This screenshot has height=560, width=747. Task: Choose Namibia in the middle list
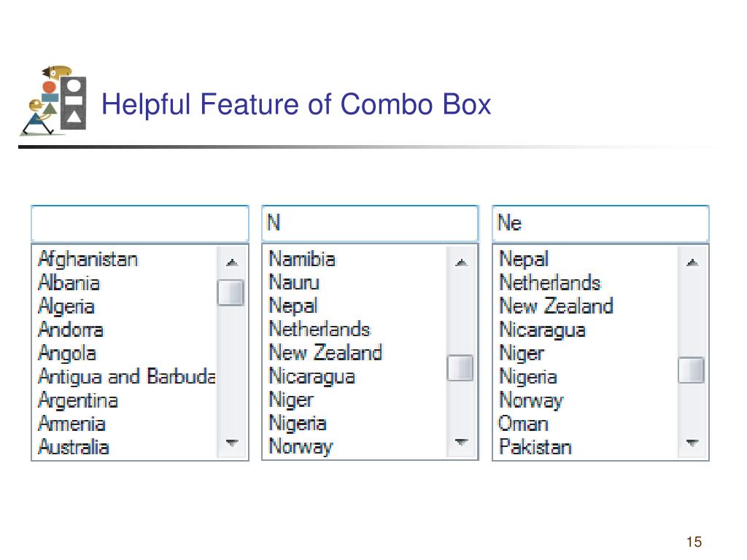point(302,259)
